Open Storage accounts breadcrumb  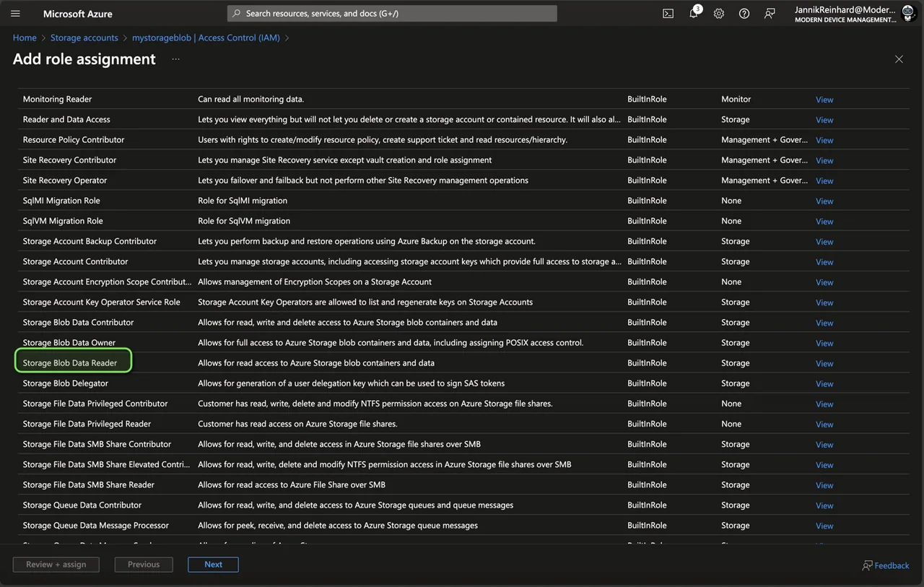click(x=84, y=38)
